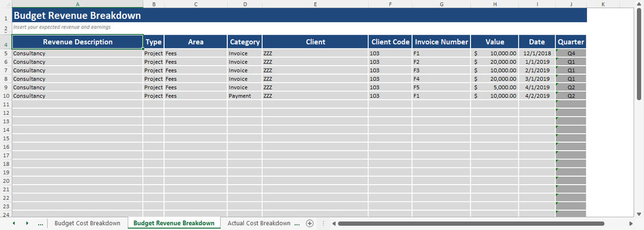Click the 103 client code in row 6
Screen dimensions: 644x230
(x=390, y=62)
